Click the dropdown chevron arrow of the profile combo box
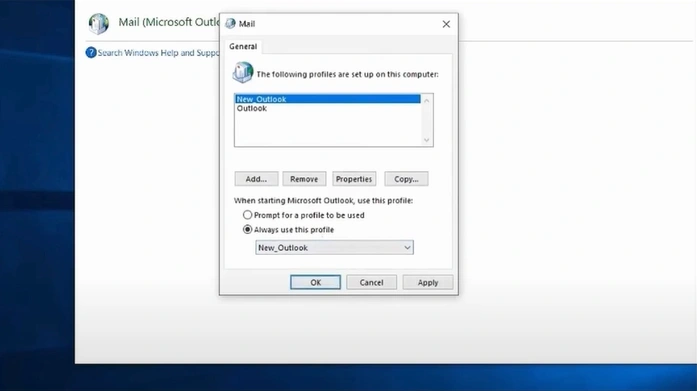Screen dimensions: 697x391 pos(407,247)
